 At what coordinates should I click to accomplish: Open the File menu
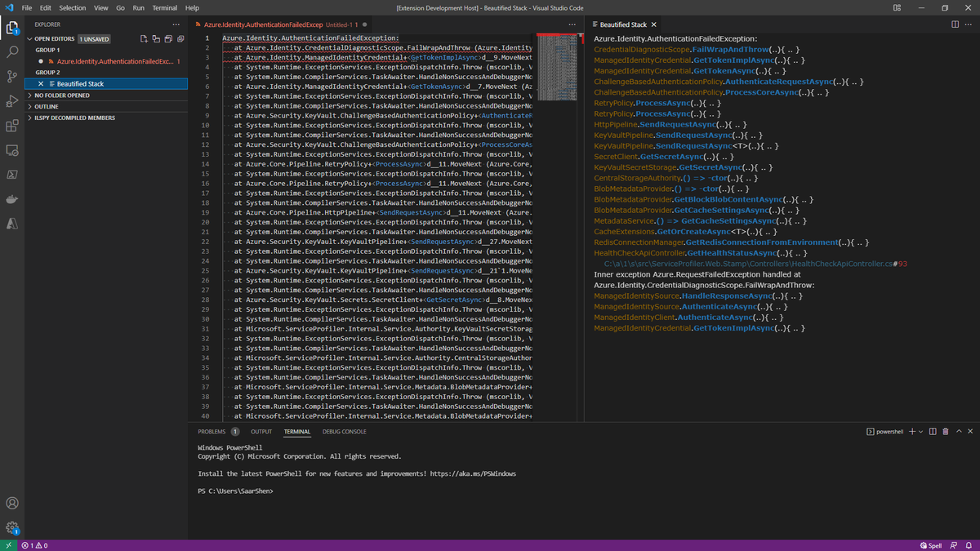(27, 7)
